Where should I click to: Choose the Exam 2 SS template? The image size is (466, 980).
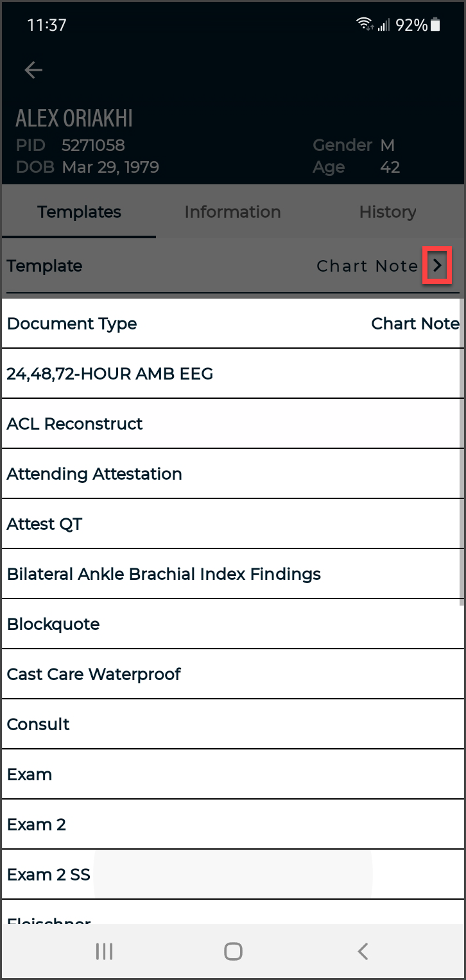pyautogui.click(x=49, y=875)
